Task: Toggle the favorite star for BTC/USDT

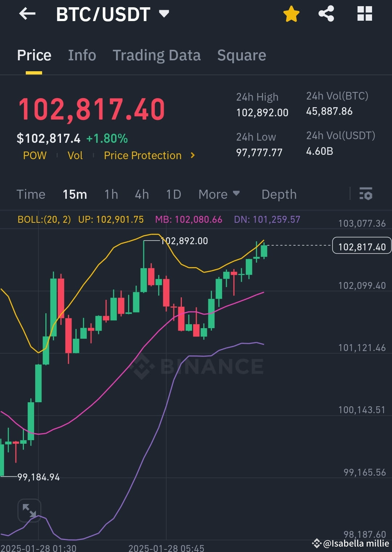Action: [x=291, y=13]
